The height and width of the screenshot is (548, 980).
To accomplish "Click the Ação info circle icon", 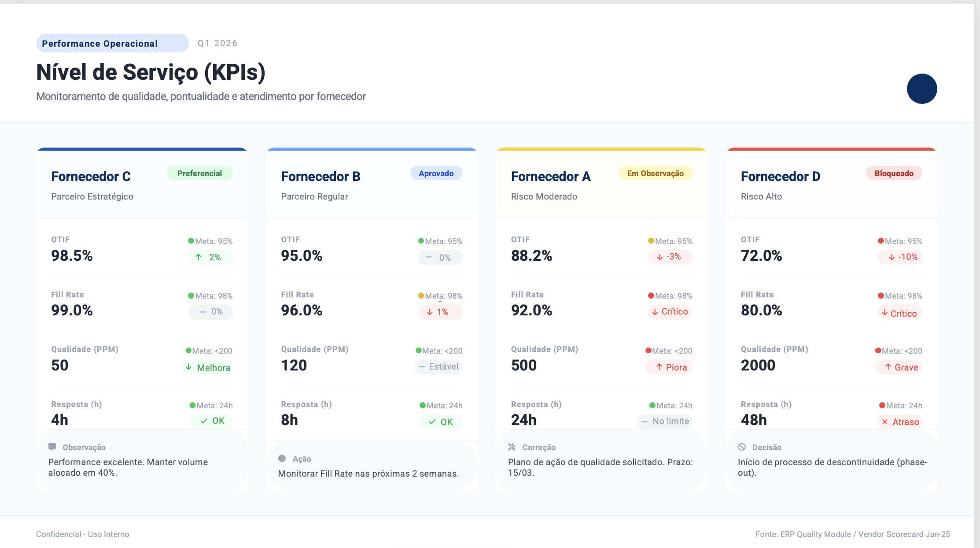I will point(282,459).
